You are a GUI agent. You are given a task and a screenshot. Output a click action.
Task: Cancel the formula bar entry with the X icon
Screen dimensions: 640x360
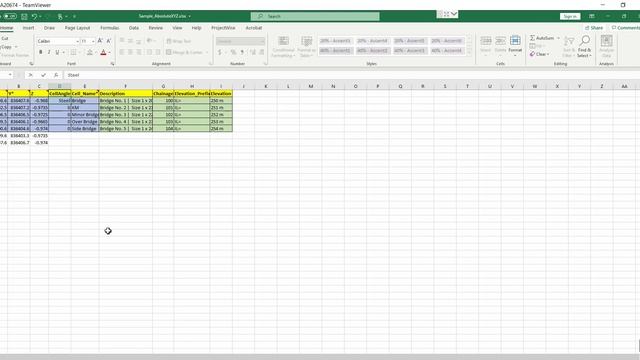(x=30, y=75)
